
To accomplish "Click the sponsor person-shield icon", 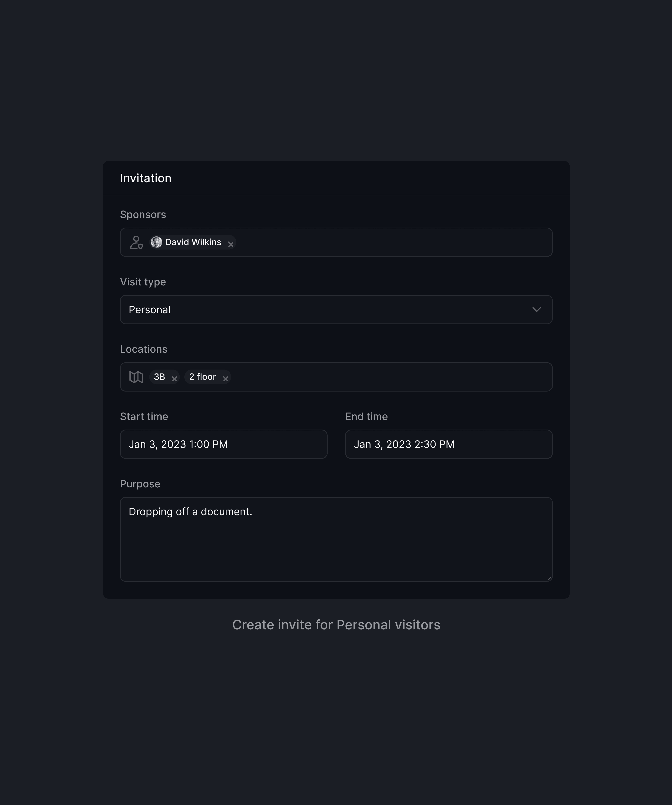I will (136, 243).
